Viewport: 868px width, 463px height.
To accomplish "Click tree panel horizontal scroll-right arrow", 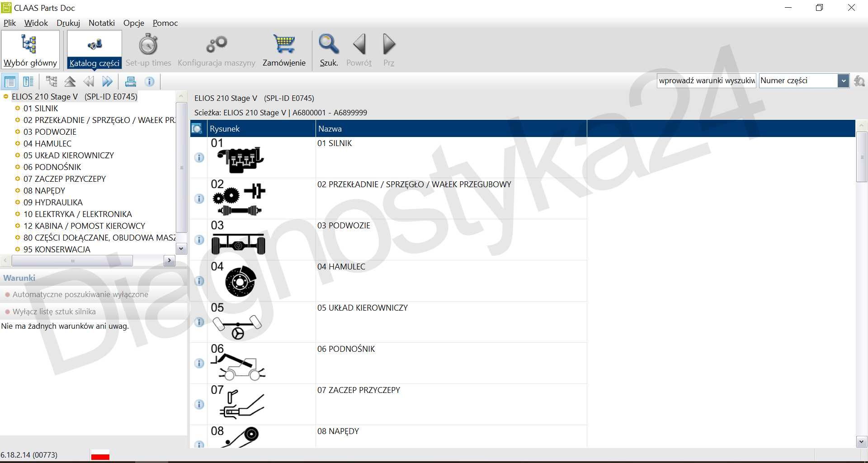I will [170, 260].
